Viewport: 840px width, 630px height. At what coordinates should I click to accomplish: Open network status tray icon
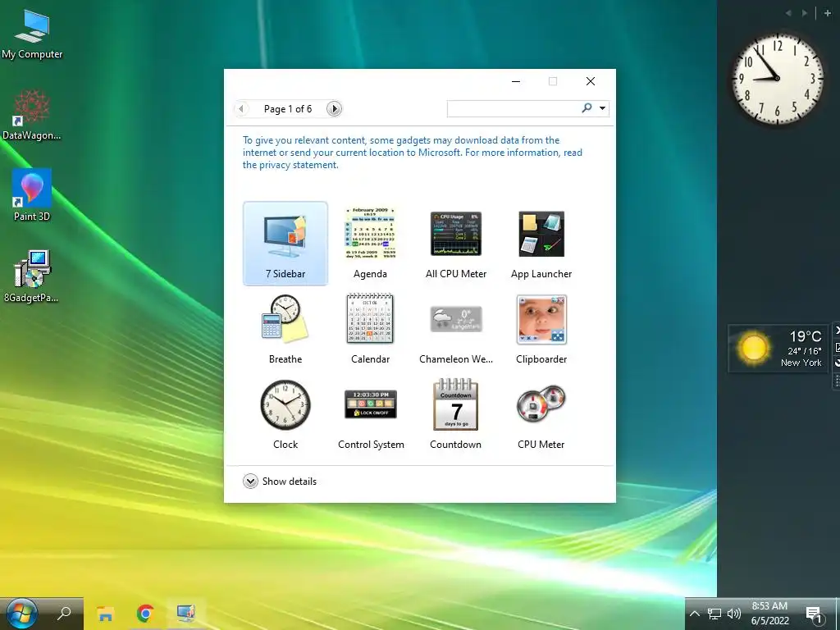pyautogui.click(x=714, y=614)
